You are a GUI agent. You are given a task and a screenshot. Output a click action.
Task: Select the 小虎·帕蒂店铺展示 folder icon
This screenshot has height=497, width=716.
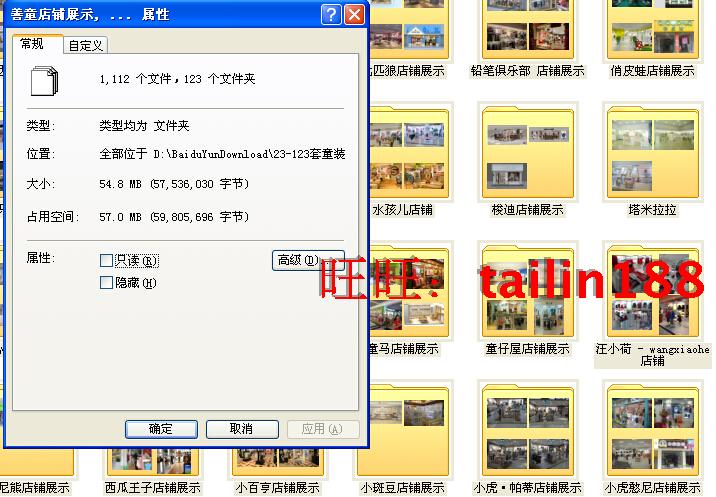[x=527, y=430]
